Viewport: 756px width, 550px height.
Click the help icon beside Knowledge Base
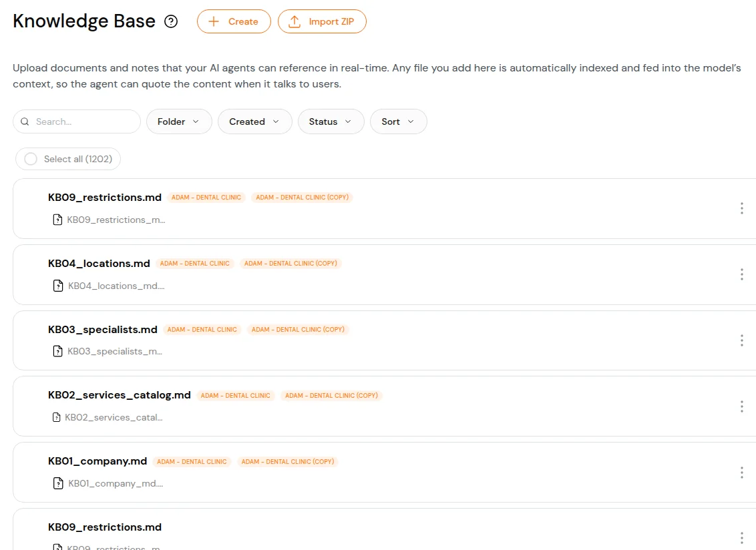[171, 21]
